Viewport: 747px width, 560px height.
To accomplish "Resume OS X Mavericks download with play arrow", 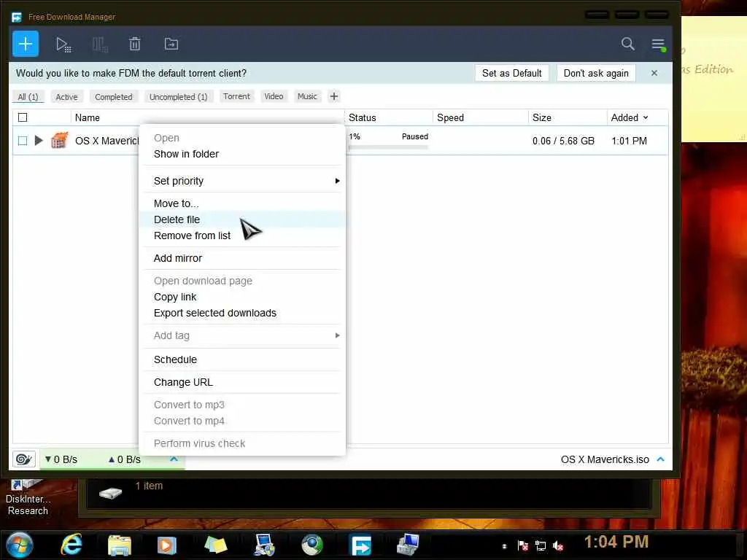I will (x=39, y=141).
